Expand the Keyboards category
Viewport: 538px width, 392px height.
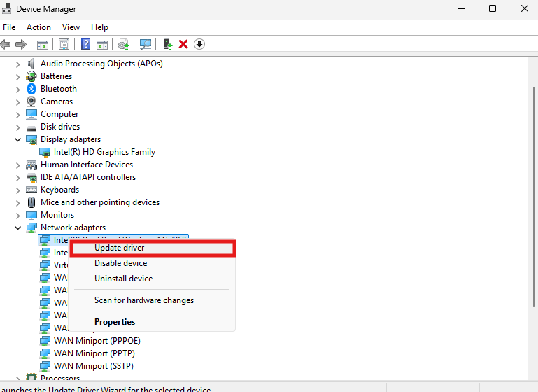18,190
